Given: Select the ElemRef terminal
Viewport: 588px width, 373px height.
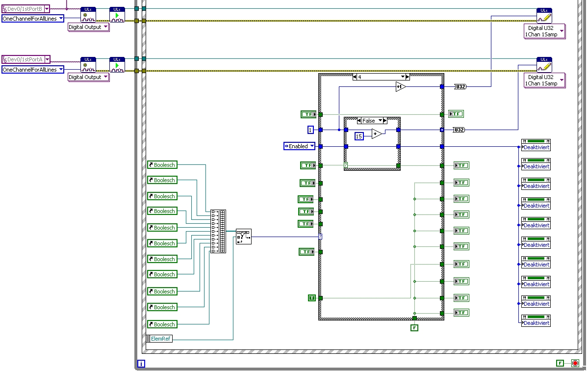Looking at the screenshot, I should 159,339.
